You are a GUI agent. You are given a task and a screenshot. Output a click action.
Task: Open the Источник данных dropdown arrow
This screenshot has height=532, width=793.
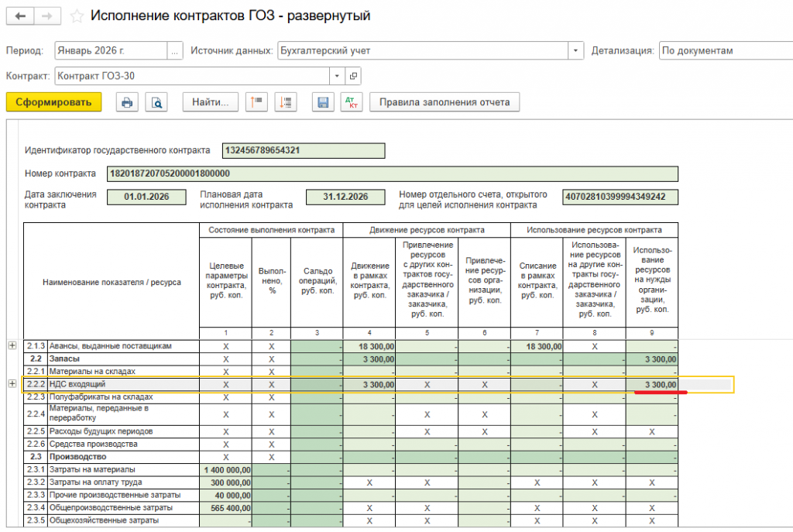[x=575, y=50]
